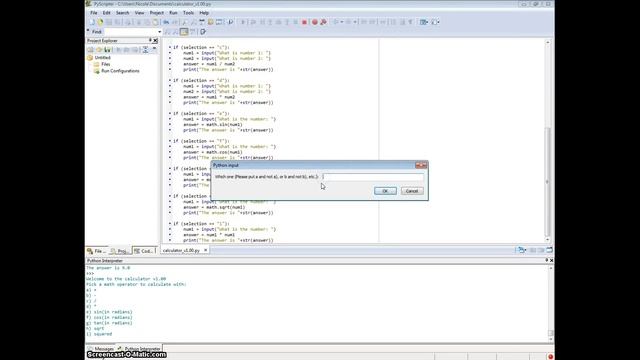Open the Edit menu

tap(107, 13)
